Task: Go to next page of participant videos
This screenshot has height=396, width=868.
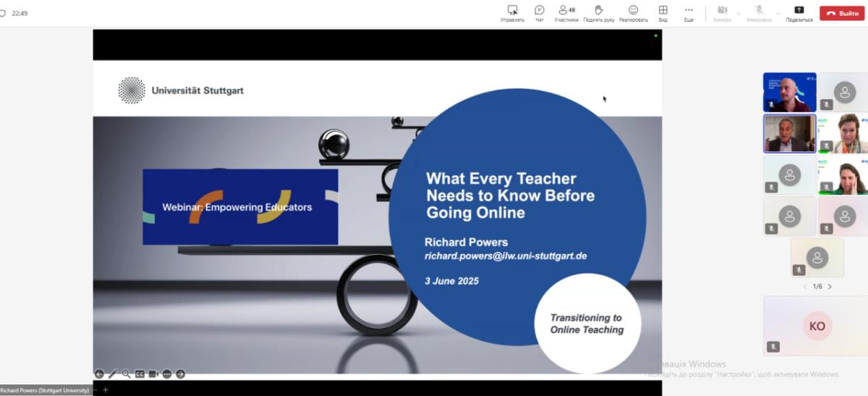Action: (830, 287)
